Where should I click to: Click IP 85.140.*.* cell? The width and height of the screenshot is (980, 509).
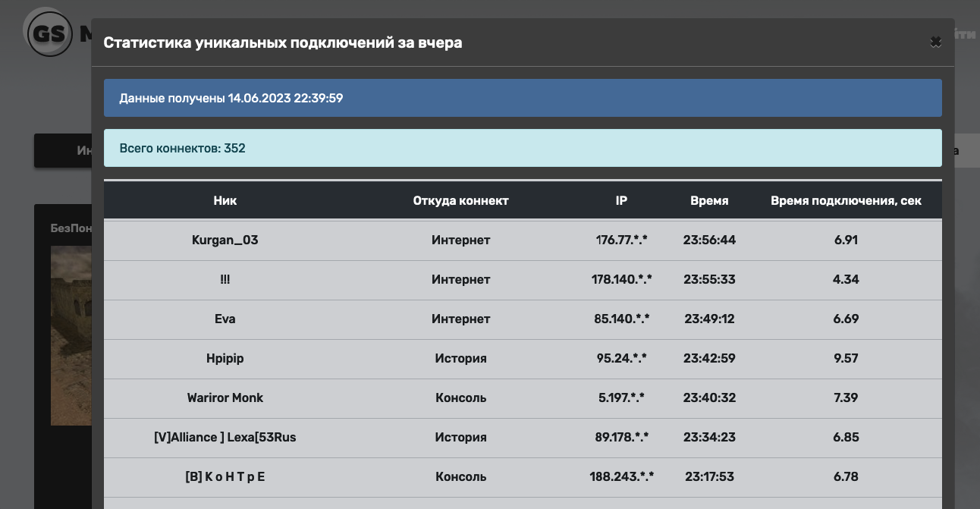coord(621,319)
